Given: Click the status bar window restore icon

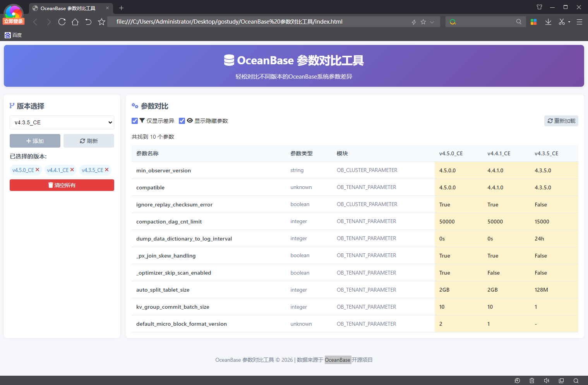Looking at the screenshot, I should coord(561,380).
